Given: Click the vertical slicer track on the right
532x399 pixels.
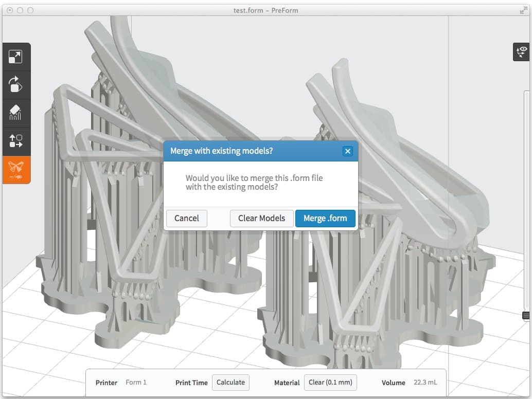Looking at the screenshot, I should tap(526, 206).
